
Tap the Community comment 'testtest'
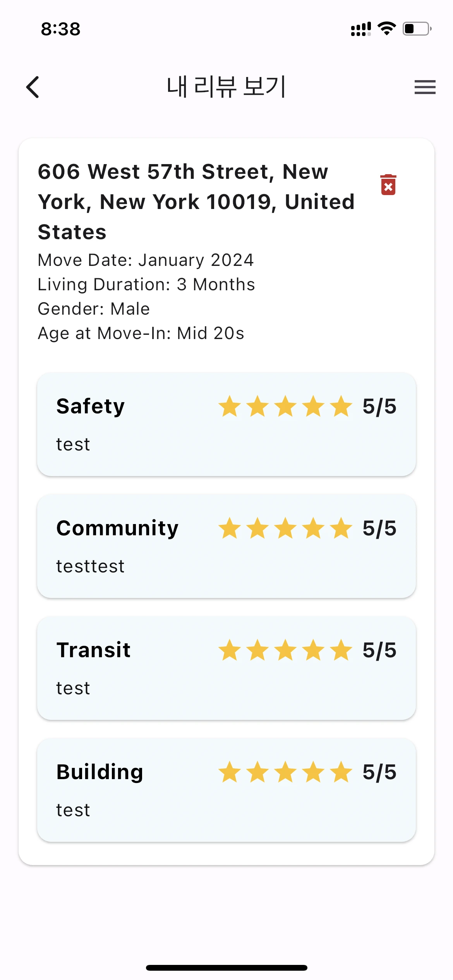(x=90, y=566)
